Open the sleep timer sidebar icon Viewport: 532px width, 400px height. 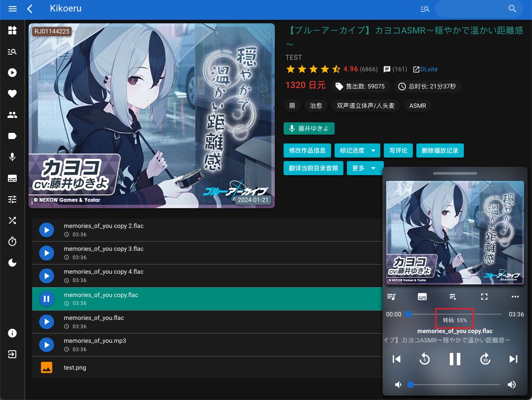tap(12, 242)
